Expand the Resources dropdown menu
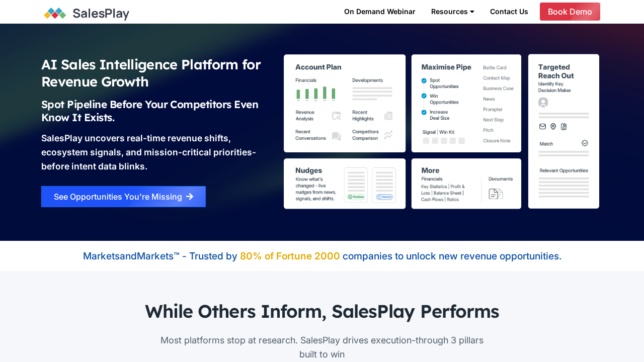The width and height of the screenshot is (644, 362). click(x=452, y=12)
